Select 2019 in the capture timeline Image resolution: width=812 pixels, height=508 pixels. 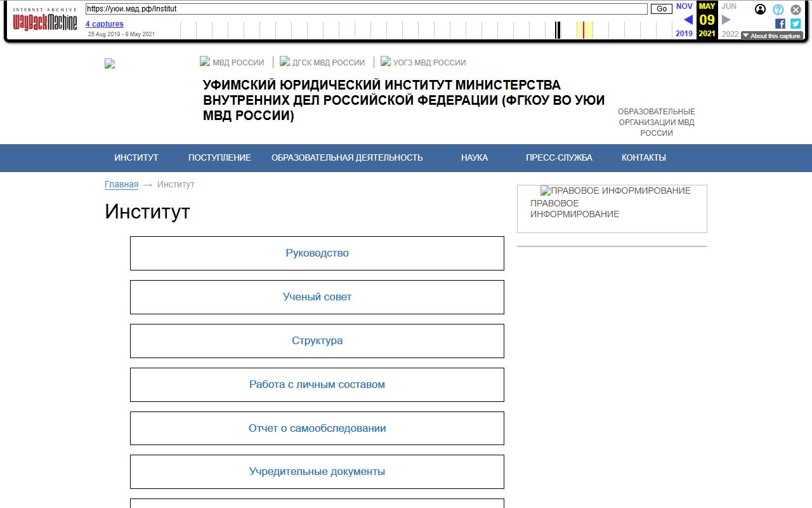684,34
